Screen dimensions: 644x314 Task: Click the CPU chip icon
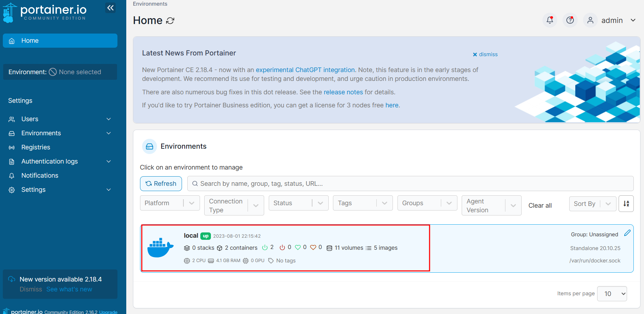[187, 261]
